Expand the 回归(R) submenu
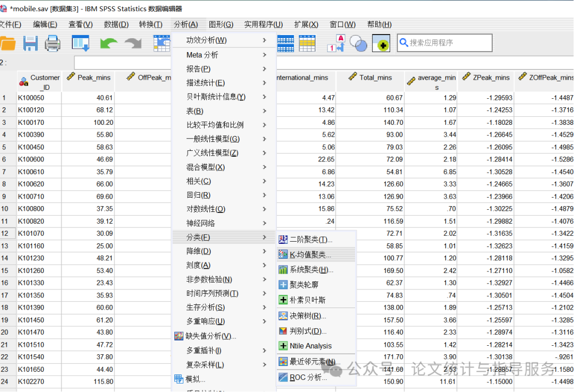574x392 pixels. pos(223,195)
